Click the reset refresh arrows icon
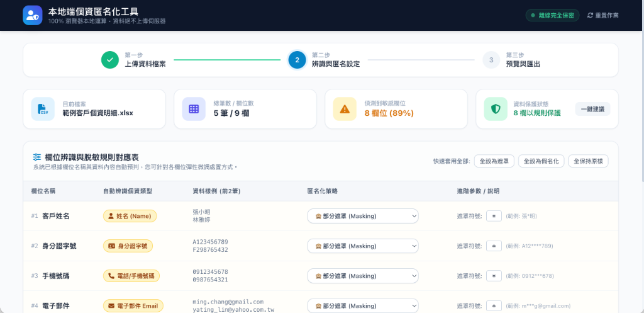The width and height of the screenshot is (644, 313). pyautogui.click(x=590, y=15)
